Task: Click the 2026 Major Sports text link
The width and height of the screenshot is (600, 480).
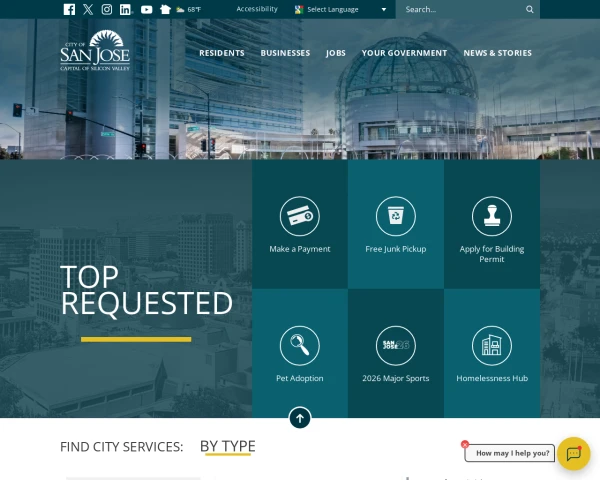Action: point(396,379)
